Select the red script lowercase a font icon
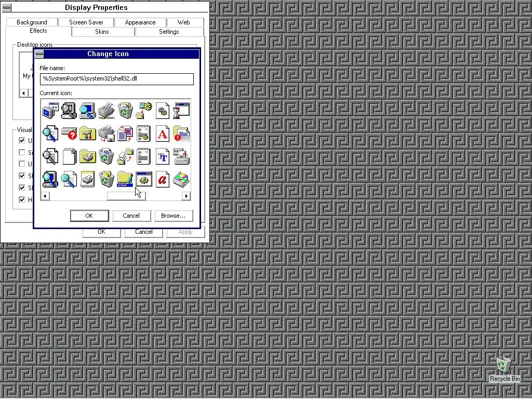Screen dimensions: 532x399 tap(163, 179)
